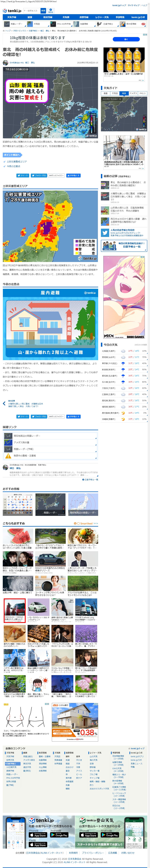Click the tenki.jp logo in header
The width and height of the screenshot is (150, 868).
point(12,11)
